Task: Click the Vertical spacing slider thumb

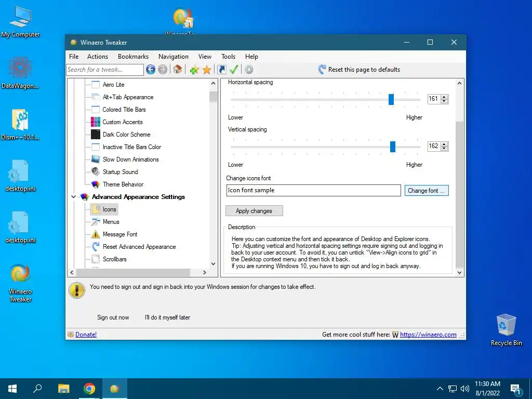Action: click(x=393, y=147)
